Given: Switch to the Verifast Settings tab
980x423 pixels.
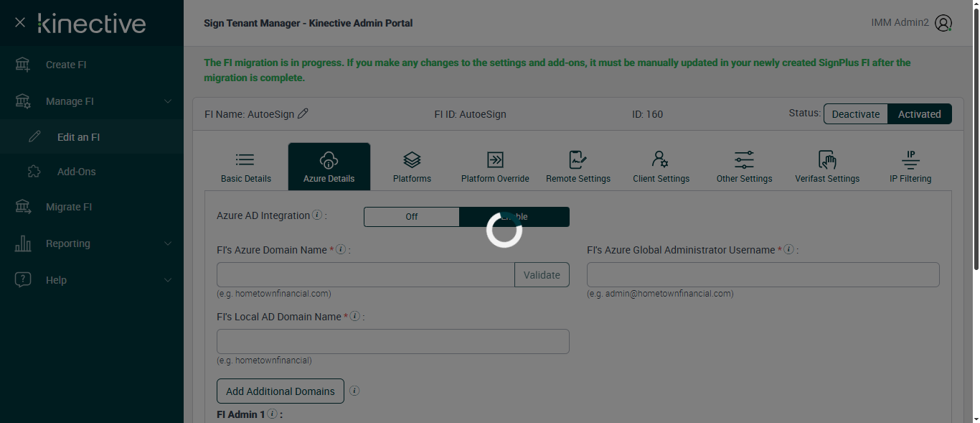Looking at the screenshot, I should pyautogui.click(x=827, y=167).
